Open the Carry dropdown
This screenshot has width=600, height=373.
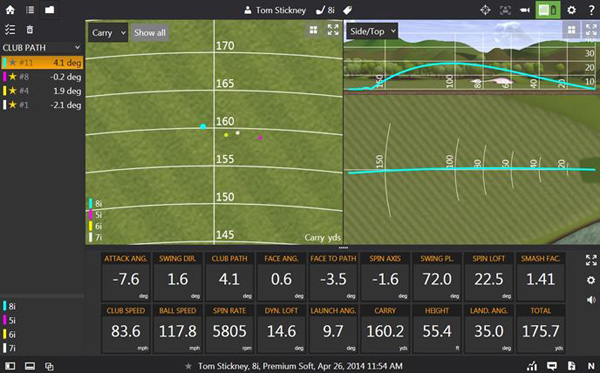pos(108,33)
